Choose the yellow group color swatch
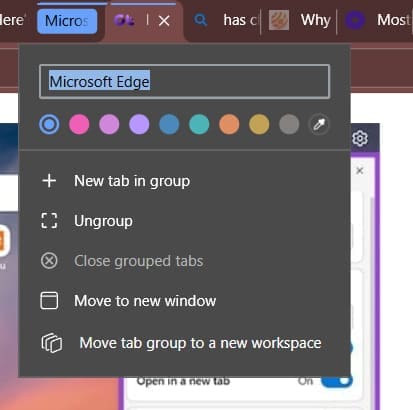This screenshot has width=413, height=410. click(259, 124)
